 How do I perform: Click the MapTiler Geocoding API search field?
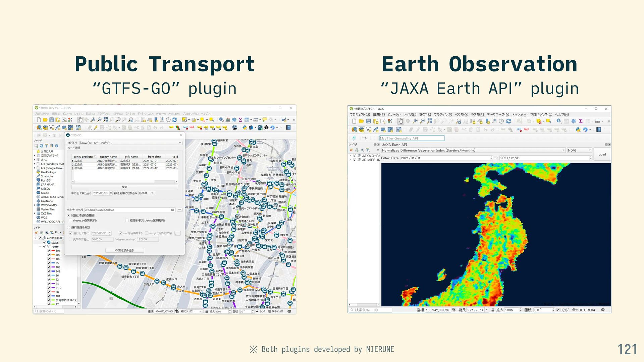click(412, 138)
